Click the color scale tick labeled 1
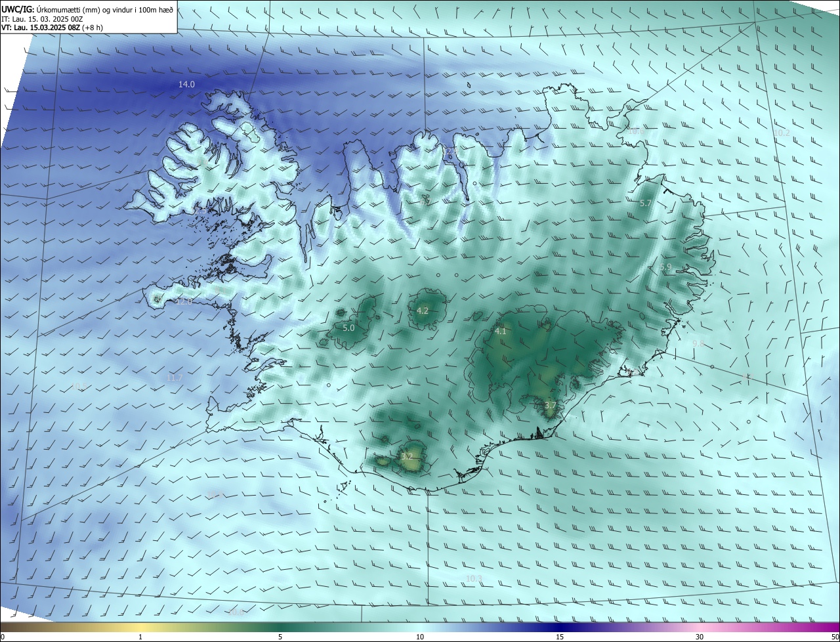Screen dimensions: 840x642 tap(140, 637)
